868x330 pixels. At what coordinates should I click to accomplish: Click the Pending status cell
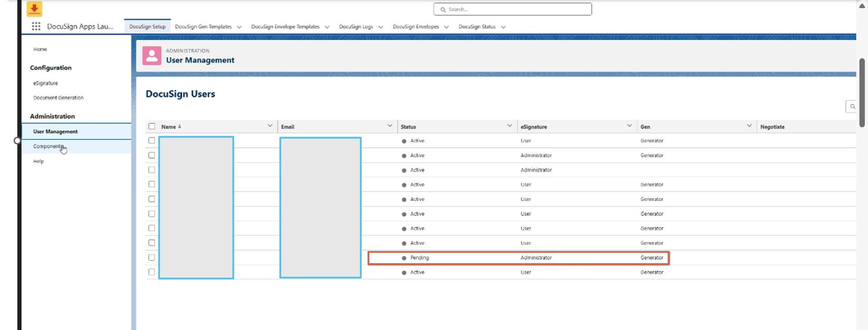click(x=420, y=258)
